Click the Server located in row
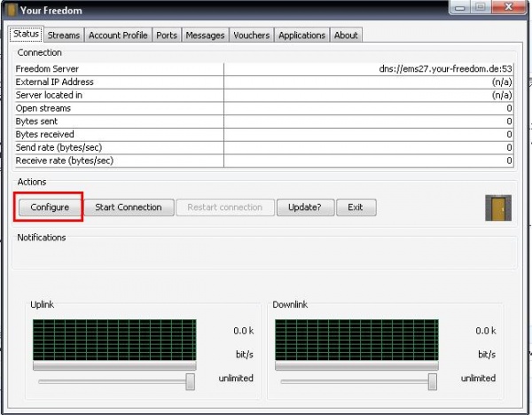The width and height of the screenshot is (532, 415). click(x=264, y=96)
